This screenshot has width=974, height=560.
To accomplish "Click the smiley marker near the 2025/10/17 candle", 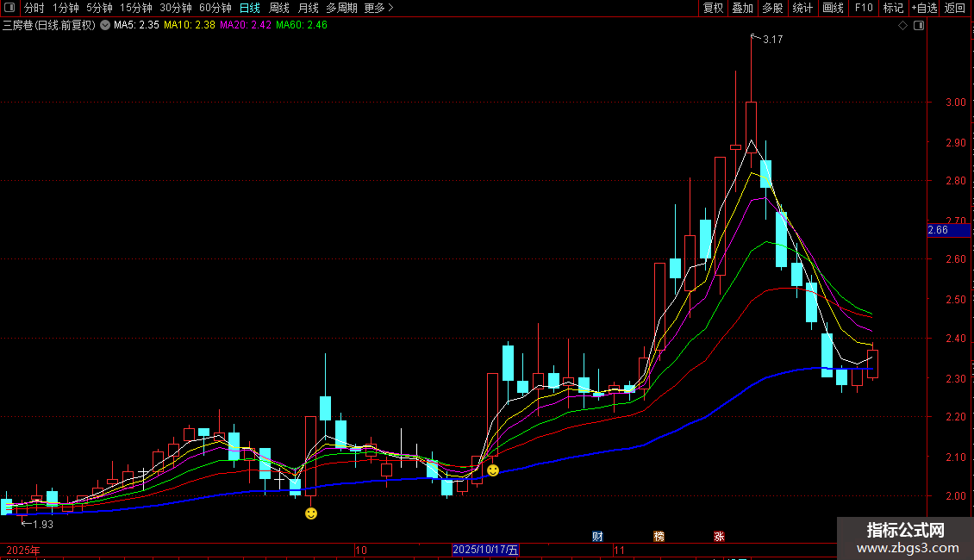I will pos(492,470).
